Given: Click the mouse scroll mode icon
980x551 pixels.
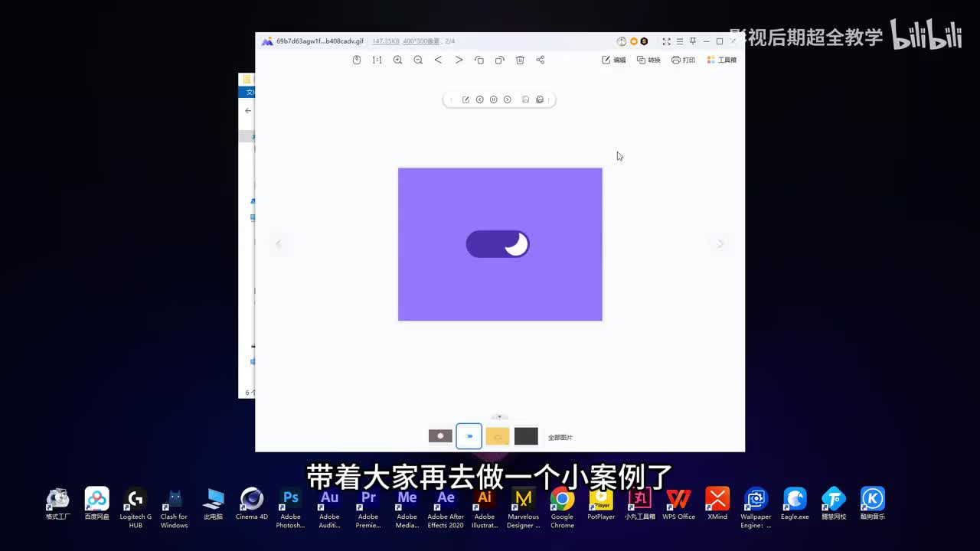Looking at the screenshot, I should point(357,60).
